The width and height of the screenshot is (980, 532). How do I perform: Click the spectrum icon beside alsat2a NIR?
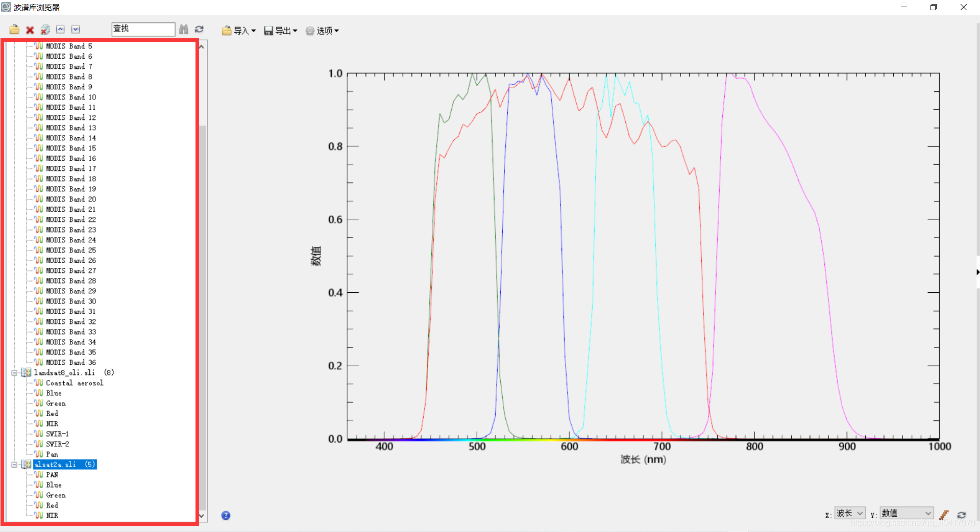click(x=39, y=515)
